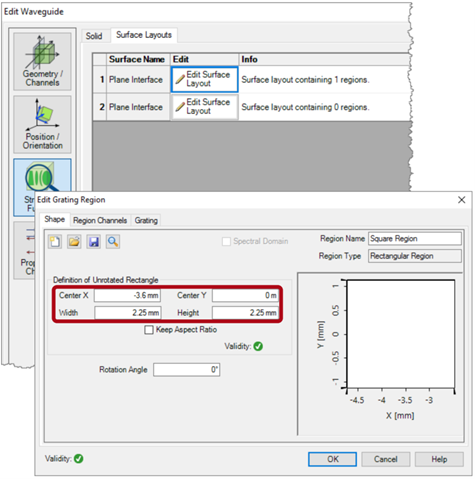Image resolution: width=475 pixels, height=479 pixels.
Task: Open the Grating tab
Action: pos(146,220)
